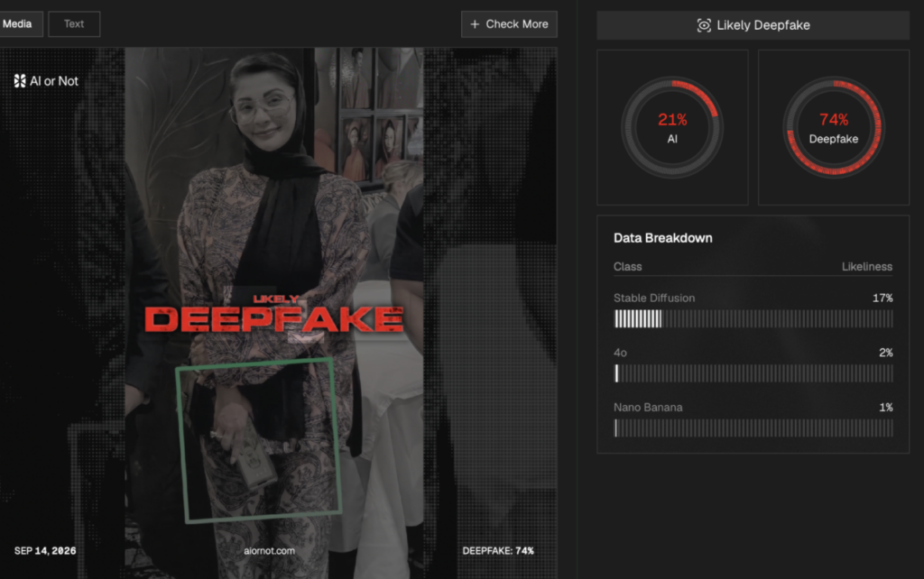Click the Stable Diffusion likeliness bar
The width and height of the screenshot is (924, 579).
(x=753, y=318)
